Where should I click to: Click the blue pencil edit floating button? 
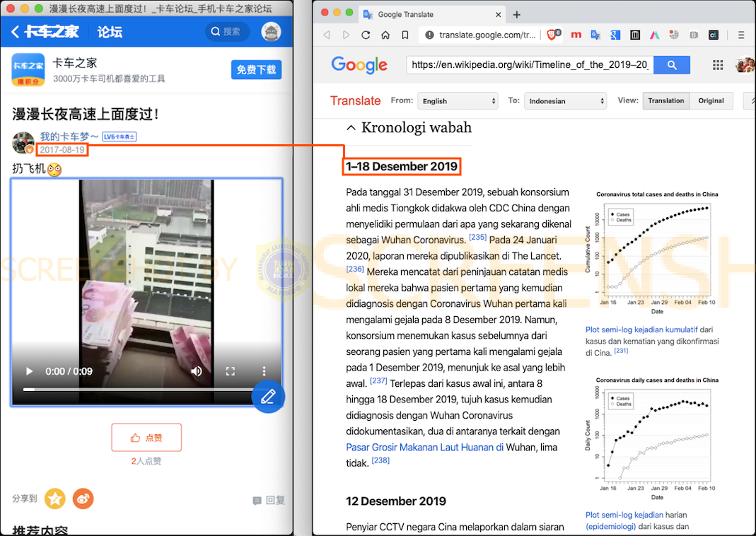click(268, 396)
